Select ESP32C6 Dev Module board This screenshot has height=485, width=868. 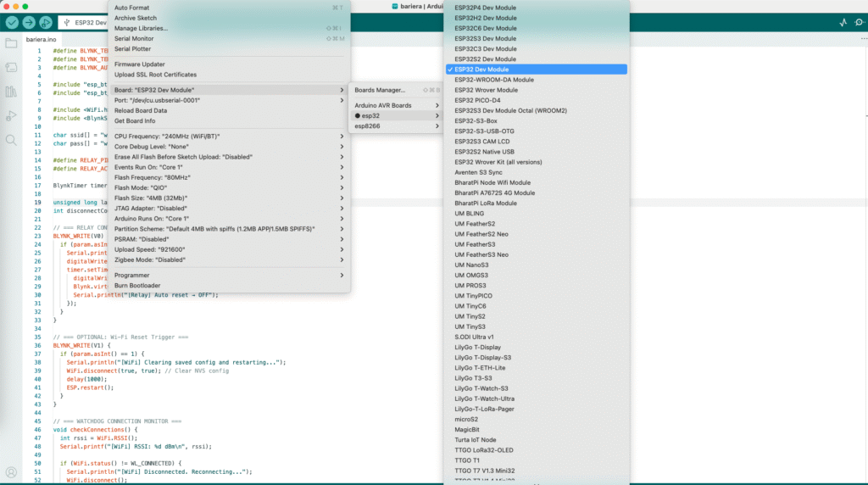click(537, 28)
